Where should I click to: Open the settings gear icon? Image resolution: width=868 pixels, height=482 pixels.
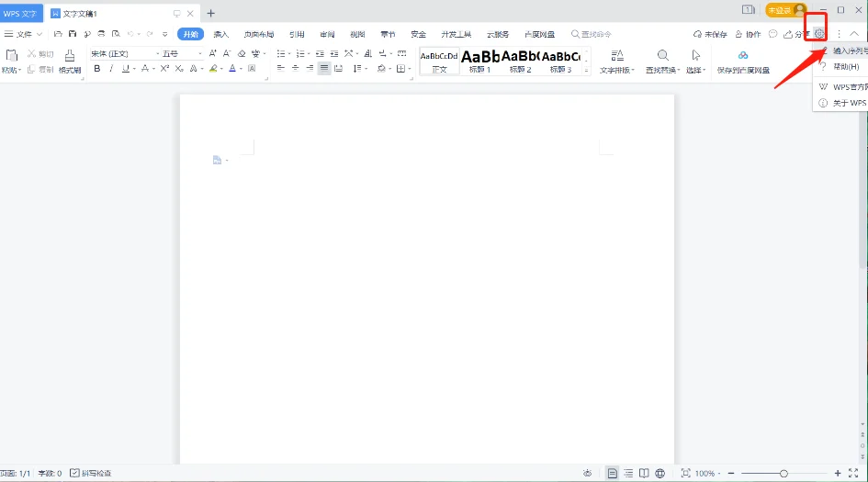click(819, 34)
